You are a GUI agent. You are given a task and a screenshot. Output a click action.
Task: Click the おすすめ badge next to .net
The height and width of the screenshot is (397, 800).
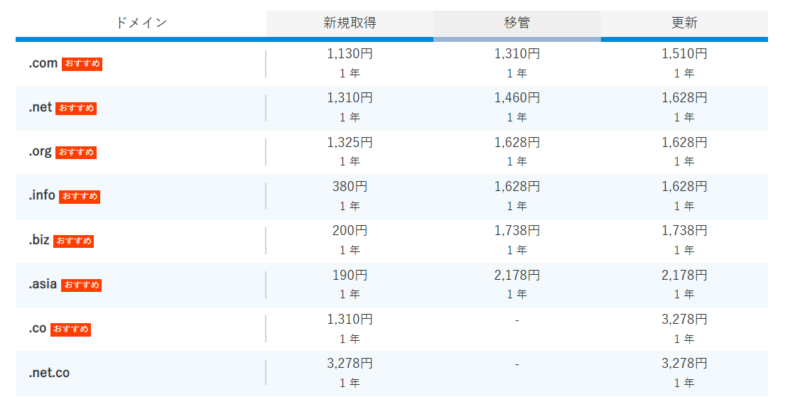76,108
